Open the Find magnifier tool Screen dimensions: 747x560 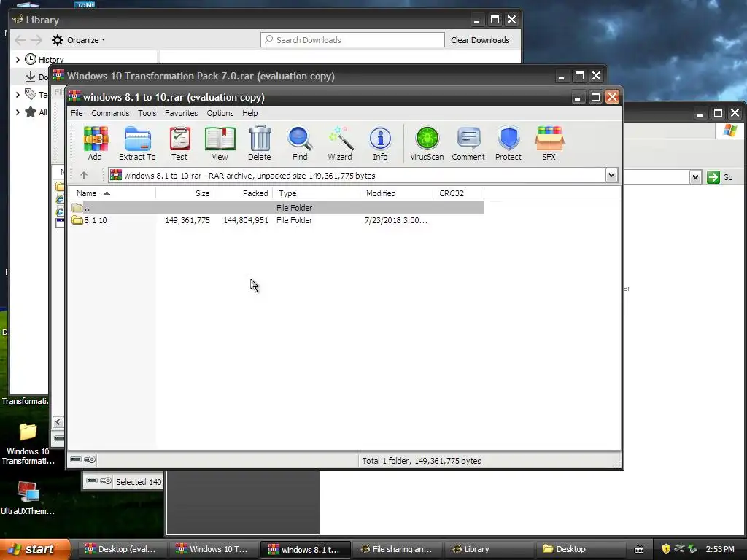pyautogui.click(x=300, y=143)
